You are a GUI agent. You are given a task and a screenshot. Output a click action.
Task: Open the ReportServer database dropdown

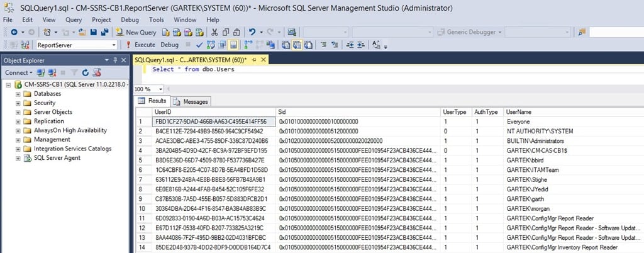pyautogui.click(x=114, y=45)
